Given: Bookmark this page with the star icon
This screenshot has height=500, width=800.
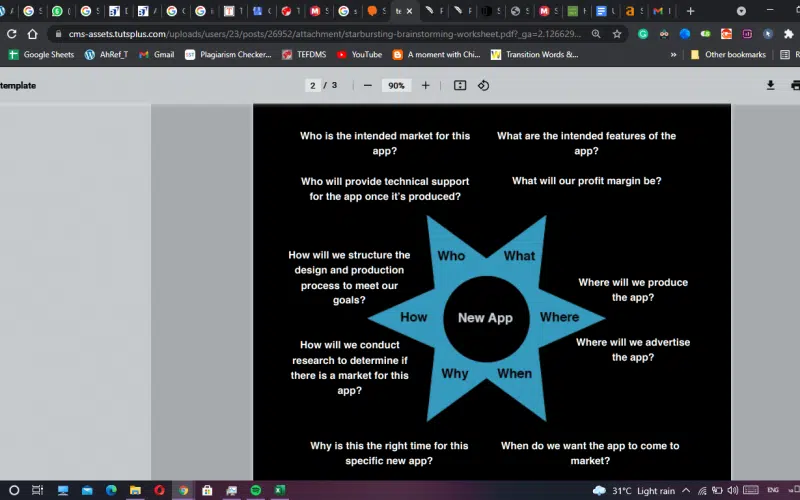Looking at the screenshot, I should (617, 34).
